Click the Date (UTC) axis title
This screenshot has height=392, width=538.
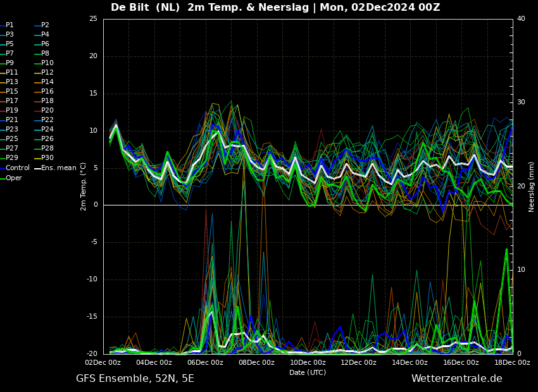(x=308, y=372)
